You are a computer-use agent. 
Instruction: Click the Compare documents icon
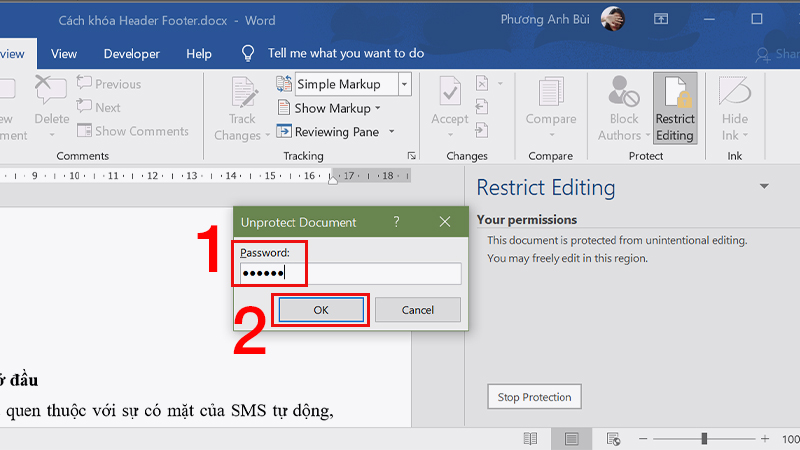(x=551, y=92)
